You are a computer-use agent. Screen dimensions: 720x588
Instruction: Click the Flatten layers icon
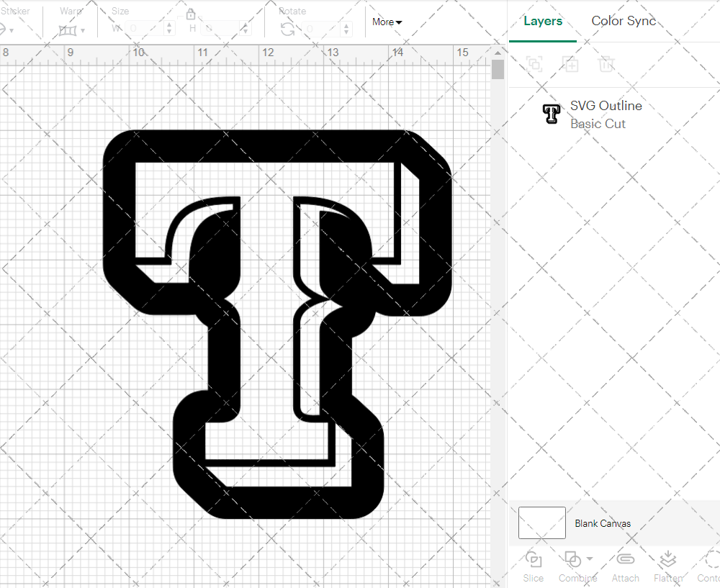[667, 560]
